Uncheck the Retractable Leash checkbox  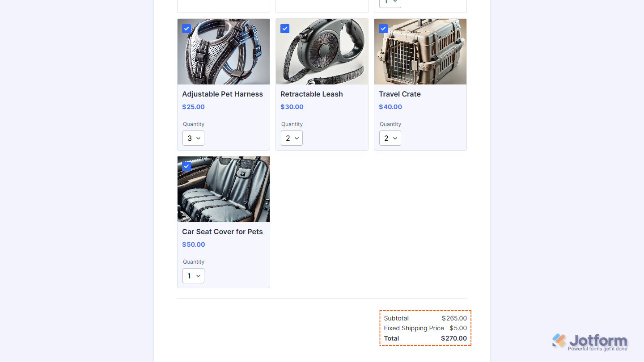(x=285, y=29)
